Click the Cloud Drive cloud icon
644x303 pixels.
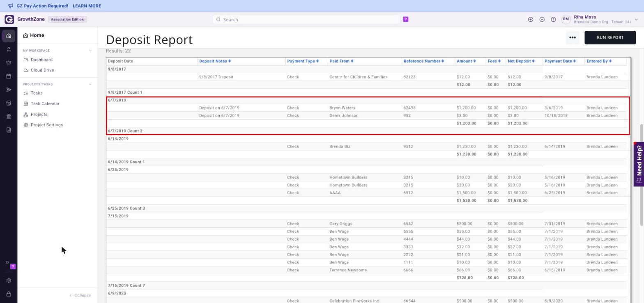26,70
